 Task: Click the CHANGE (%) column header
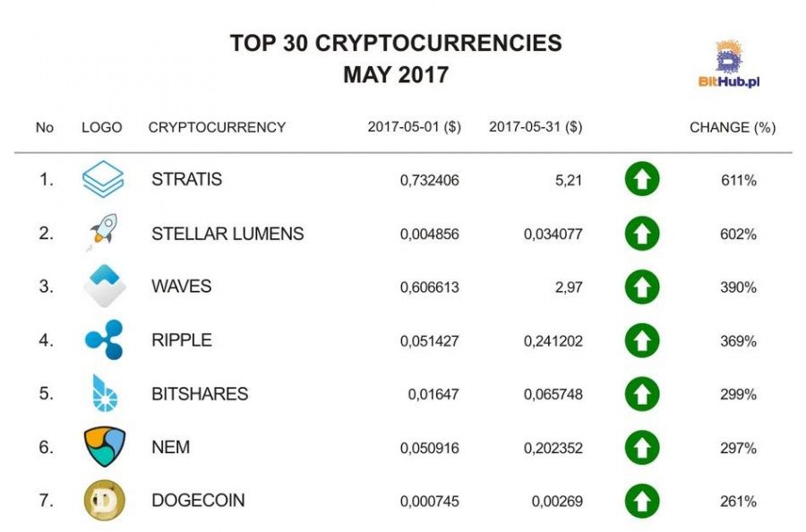(x=733, y=127)
